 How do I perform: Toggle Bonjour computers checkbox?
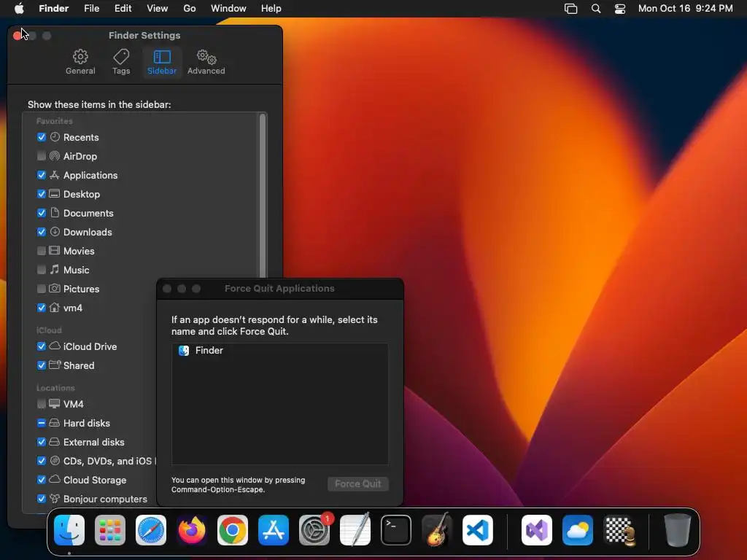[x=42, y=499]
